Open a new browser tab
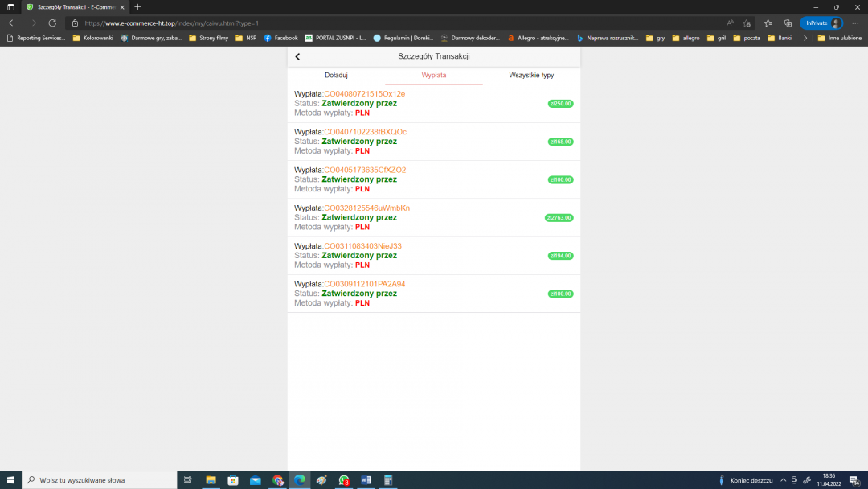 (x=137, y=7)
